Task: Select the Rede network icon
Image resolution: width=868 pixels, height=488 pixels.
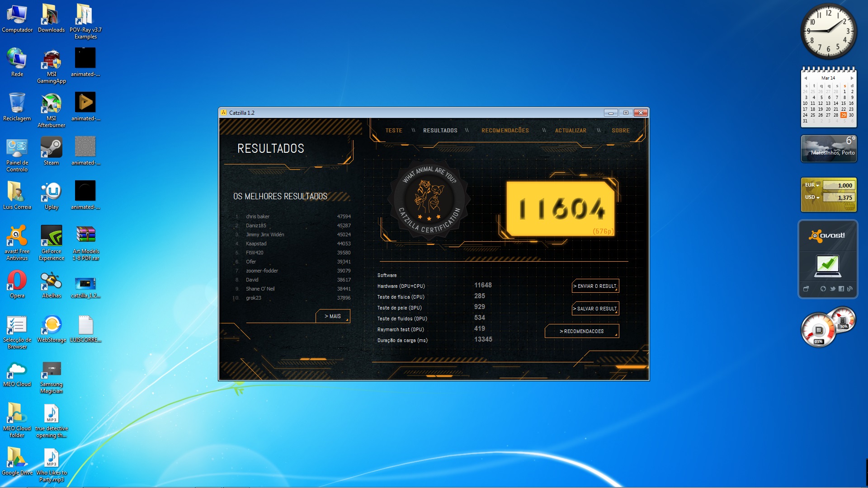Action: 17,63
